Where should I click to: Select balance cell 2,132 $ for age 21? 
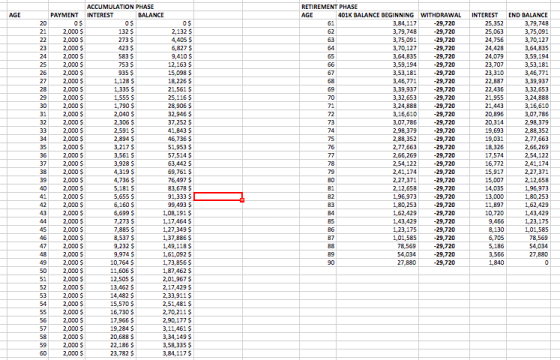coord(164,31)
